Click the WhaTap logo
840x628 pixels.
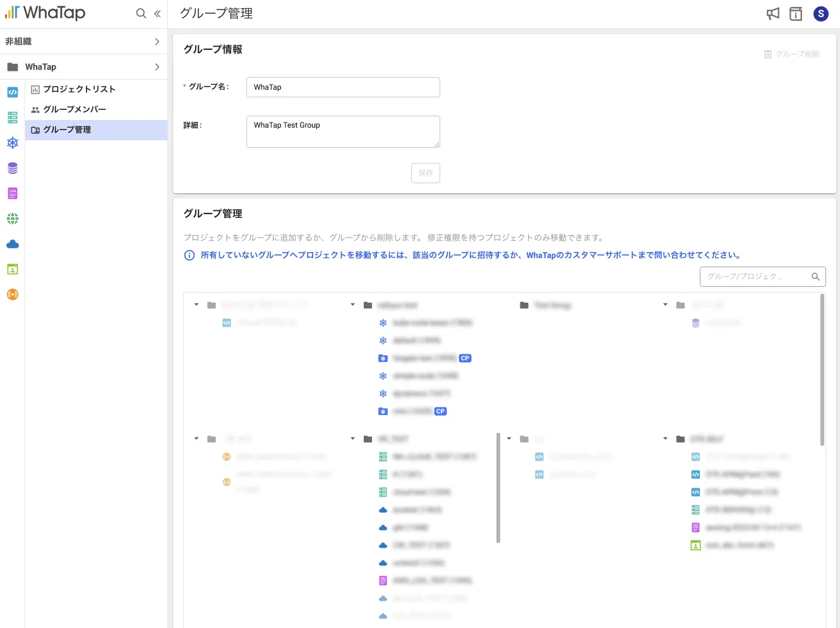pyautogui.click(x=45, y=13)
